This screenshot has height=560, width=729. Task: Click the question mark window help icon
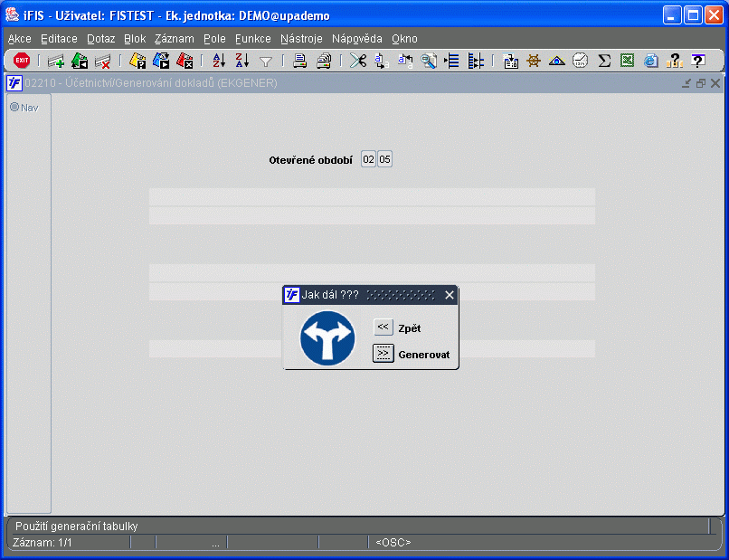pos(698,61)
